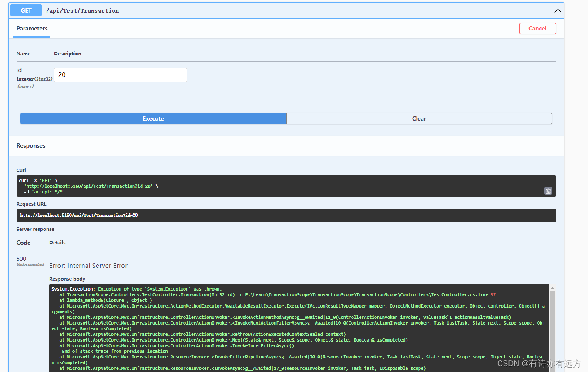Viewport: 588px width, 372px height.
Task: Click the /api/Test/Transaction path text
Action: 82,10
